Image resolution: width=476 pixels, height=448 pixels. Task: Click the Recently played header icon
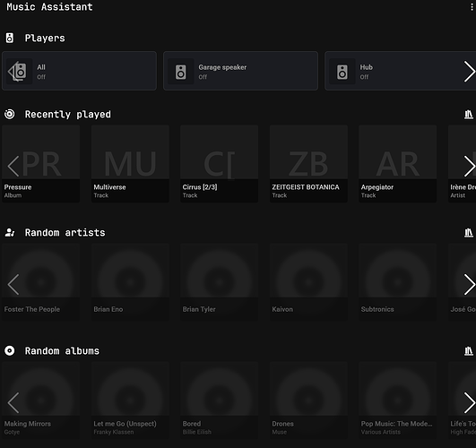[10, 114]
